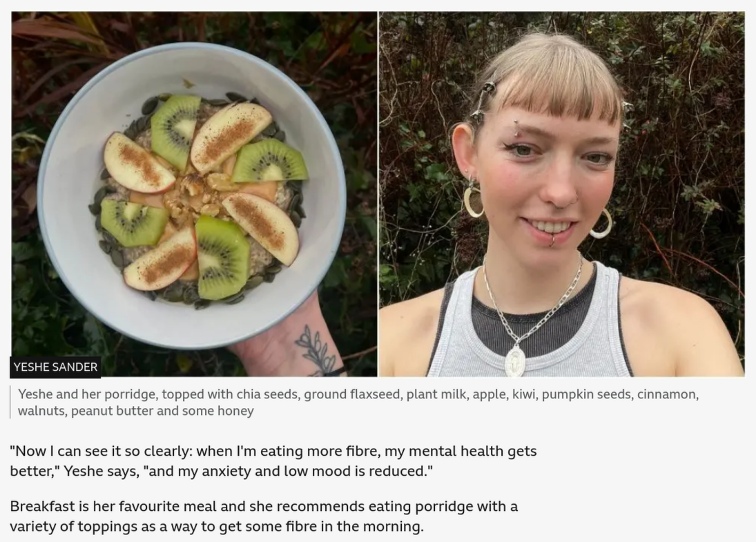Image resolution: width=756 pixels, height=542 pixels.
Task: Click the oval pendant on the necklace
Action: point(515,359)
